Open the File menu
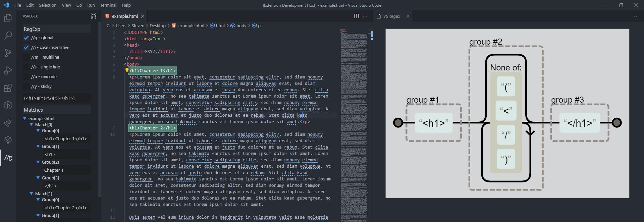 click(x=18, y=5)
